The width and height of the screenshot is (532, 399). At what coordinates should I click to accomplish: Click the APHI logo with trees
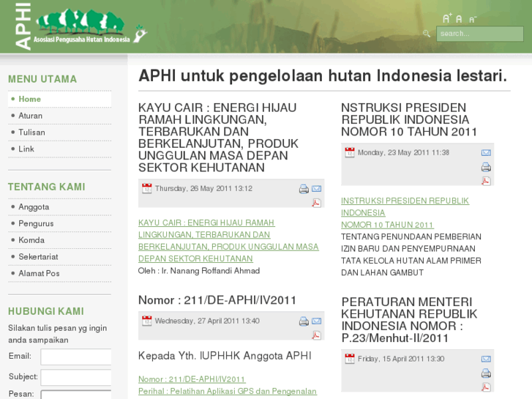[x=80, y=26]
